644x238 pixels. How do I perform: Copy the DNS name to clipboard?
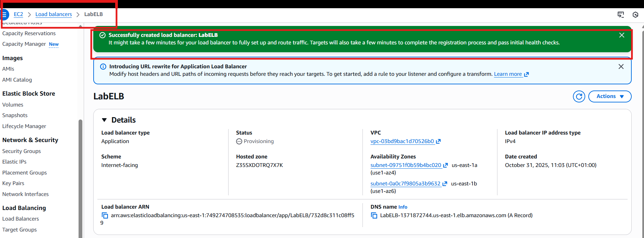coord(374,215)
